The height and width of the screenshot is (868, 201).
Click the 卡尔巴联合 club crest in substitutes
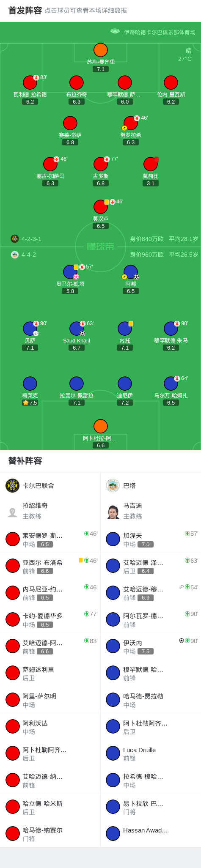point(13,485)
